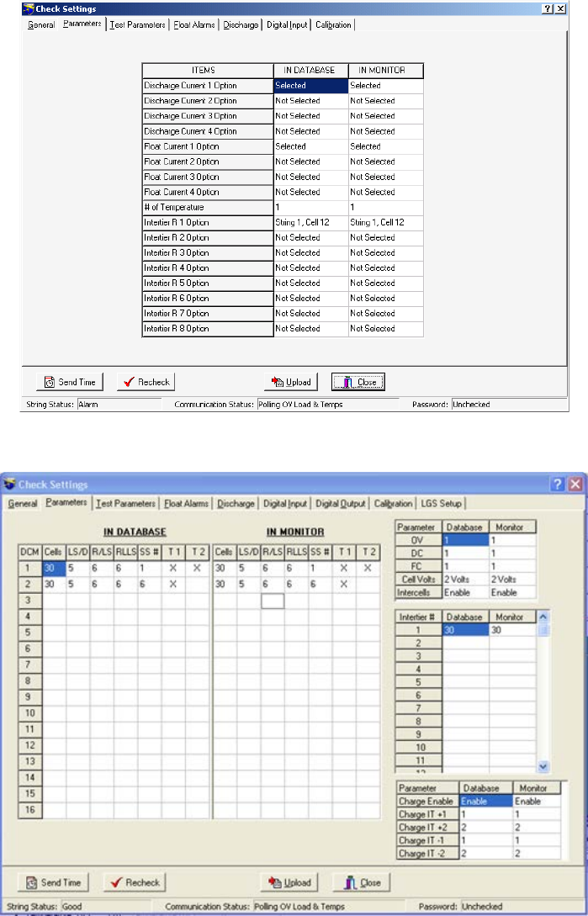
Task: Open LGS Setup tab in lower window
Action: (442, 504)
